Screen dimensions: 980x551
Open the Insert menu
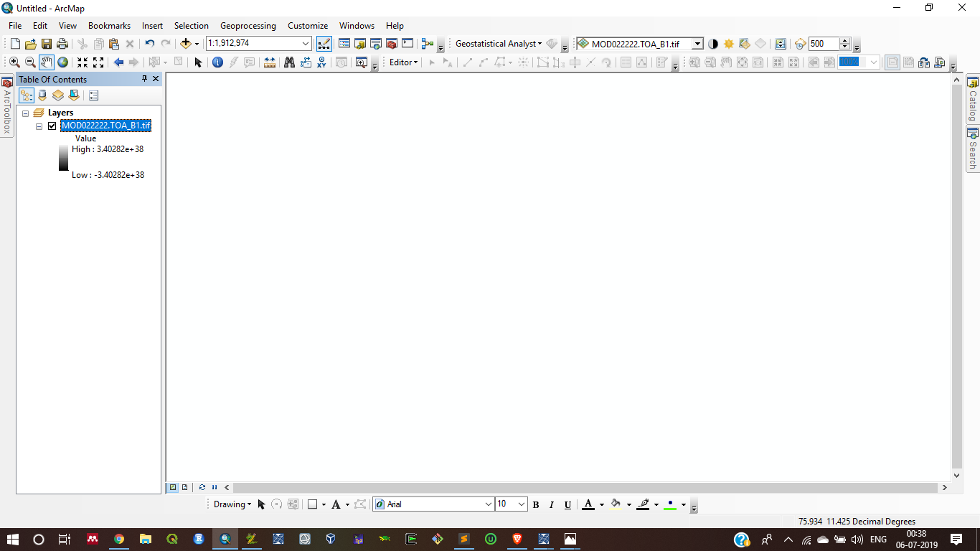tap(152, 26)
